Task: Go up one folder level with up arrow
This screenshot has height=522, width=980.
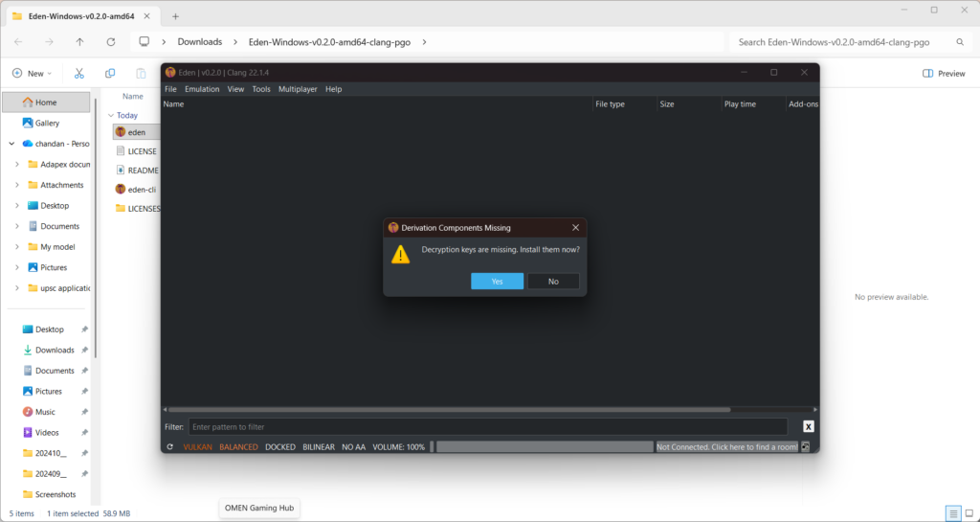Action: [x=79, y=42]
